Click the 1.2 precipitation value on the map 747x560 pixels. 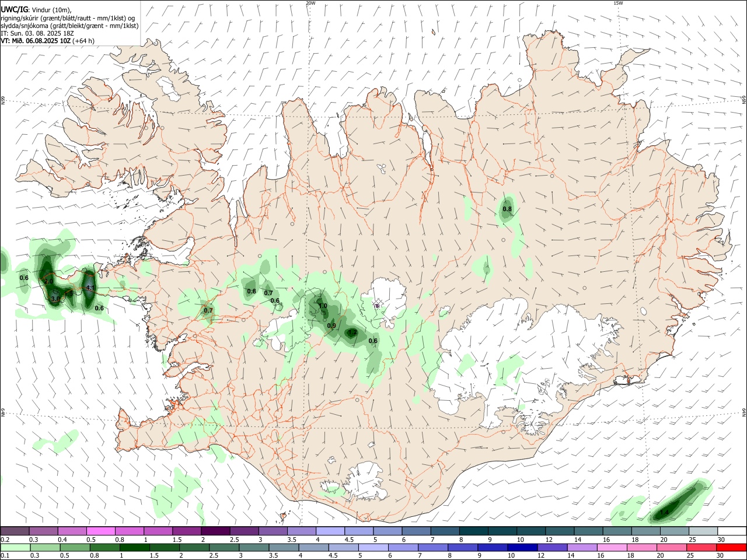pos(352,332)
